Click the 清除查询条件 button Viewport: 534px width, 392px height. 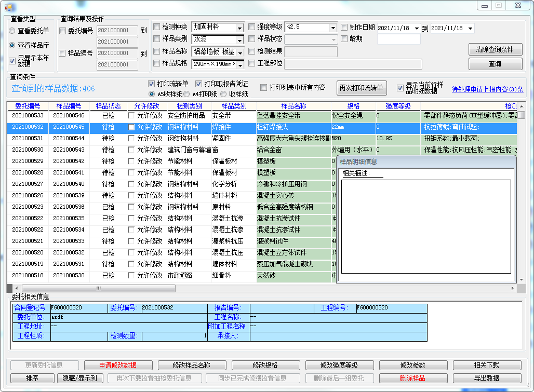coord(495,49)
